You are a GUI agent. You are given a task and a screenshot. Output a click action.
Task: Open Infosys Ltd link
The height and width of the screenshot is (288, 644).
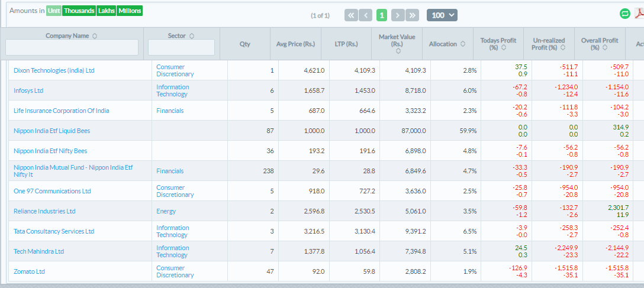[28, 90]
